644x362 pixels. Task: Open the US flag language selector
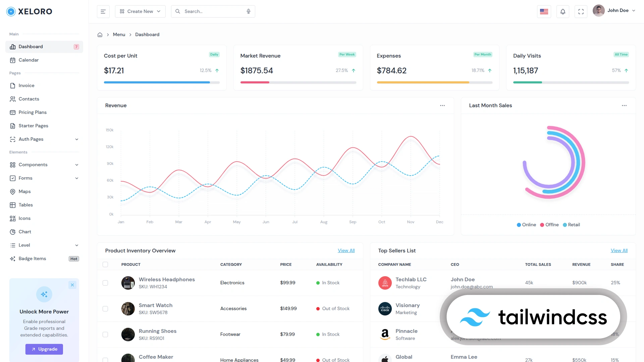[544, 11]
